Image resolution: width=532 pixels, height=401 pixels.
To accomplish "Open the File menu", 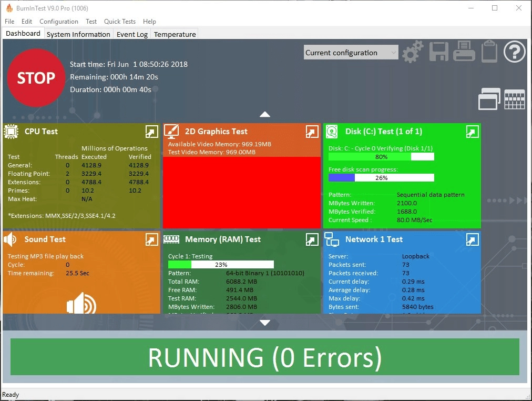I will [9, 22].
